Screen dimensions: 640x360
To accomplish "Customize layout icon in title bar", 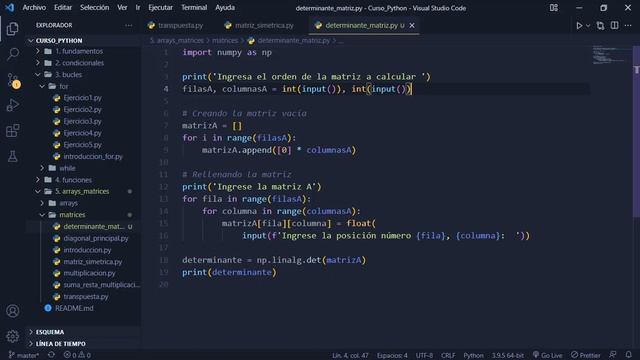I will [553, 8].
